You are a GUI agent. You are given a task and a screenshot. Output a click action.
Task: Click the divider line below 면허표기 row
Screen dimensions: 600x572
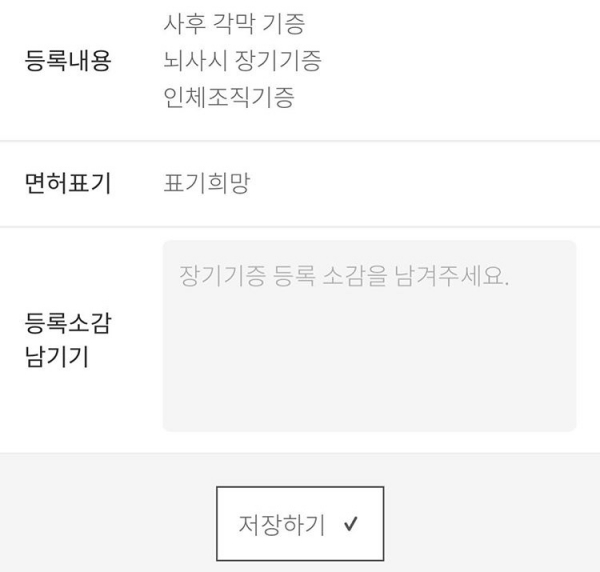[x=300, y=227]
